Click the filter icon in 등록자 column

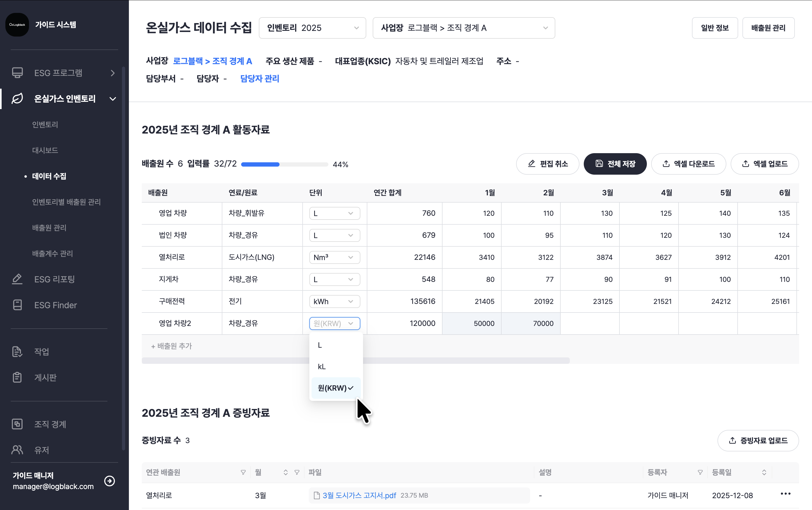click(700, 472)
